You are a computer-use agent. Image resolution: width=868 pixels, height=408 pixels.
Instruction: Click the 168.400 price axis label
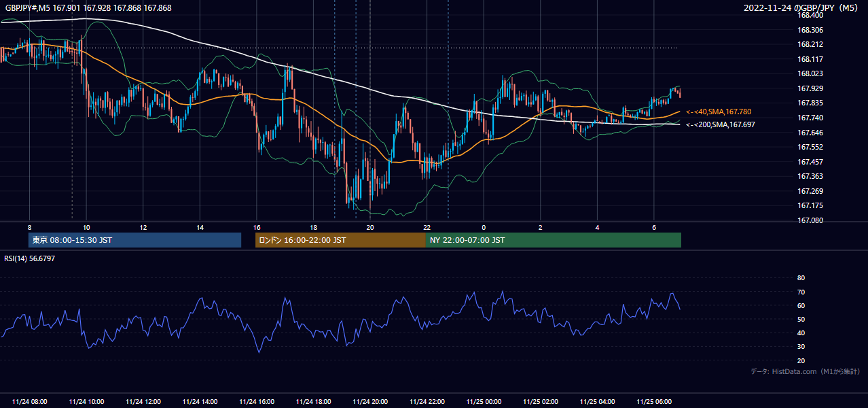[810, 15]
